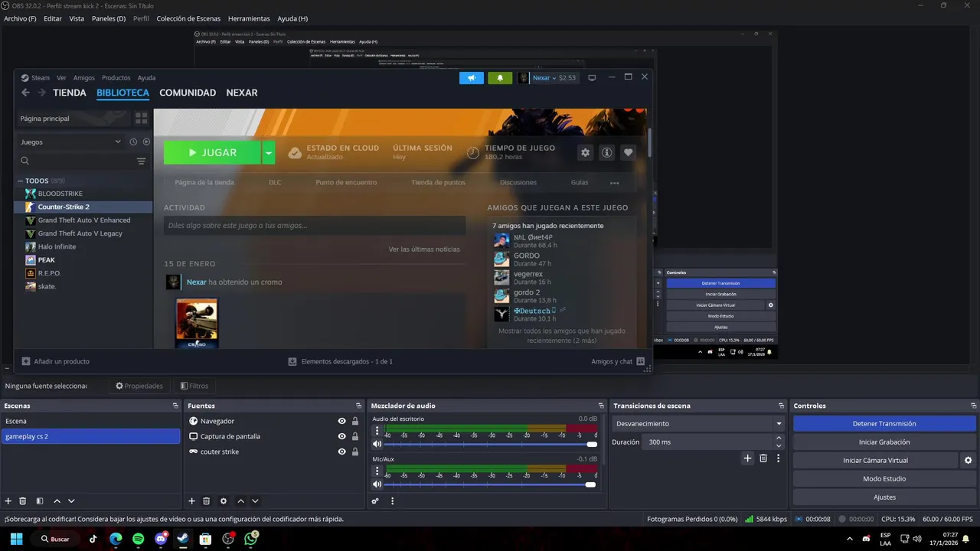Toggle visibility of Captura de pantalla source
This screenshot has height=551, width=980.
pos(342,436)
